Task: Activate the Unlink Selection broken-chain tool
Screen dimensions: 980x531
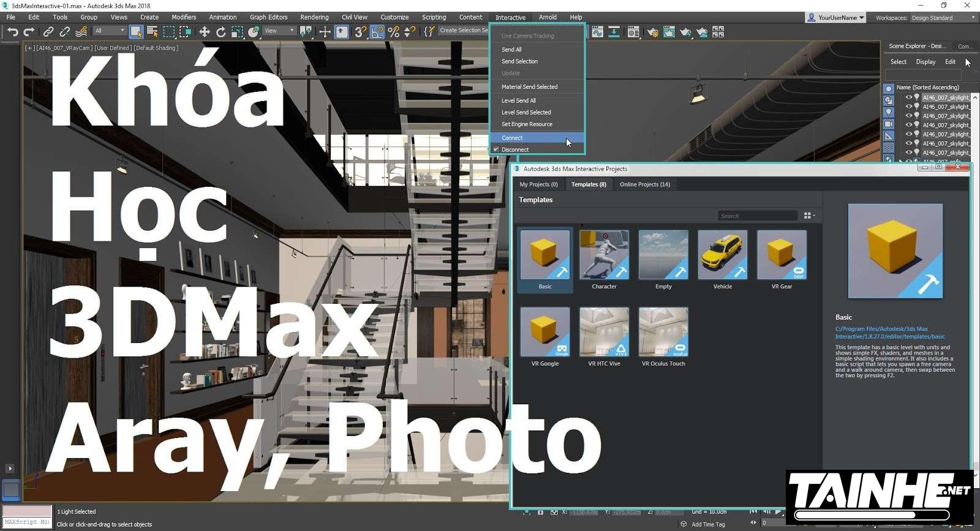Action: tap(64, 31)
